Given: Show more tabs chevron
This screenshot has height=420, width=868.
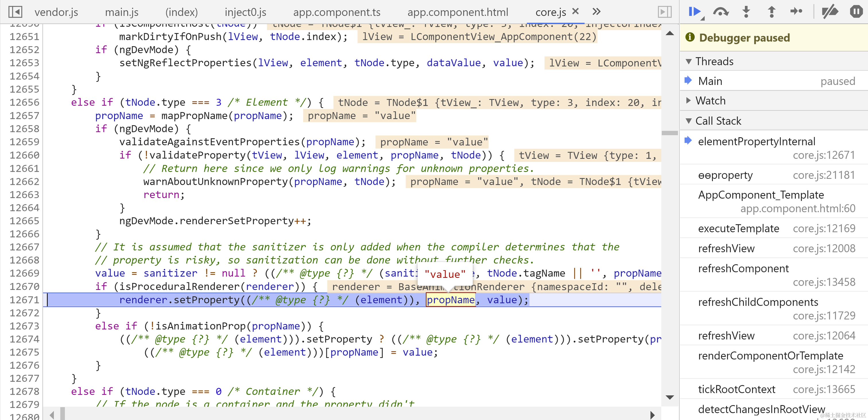Looking at the screenshot, I should click(596, 12).
